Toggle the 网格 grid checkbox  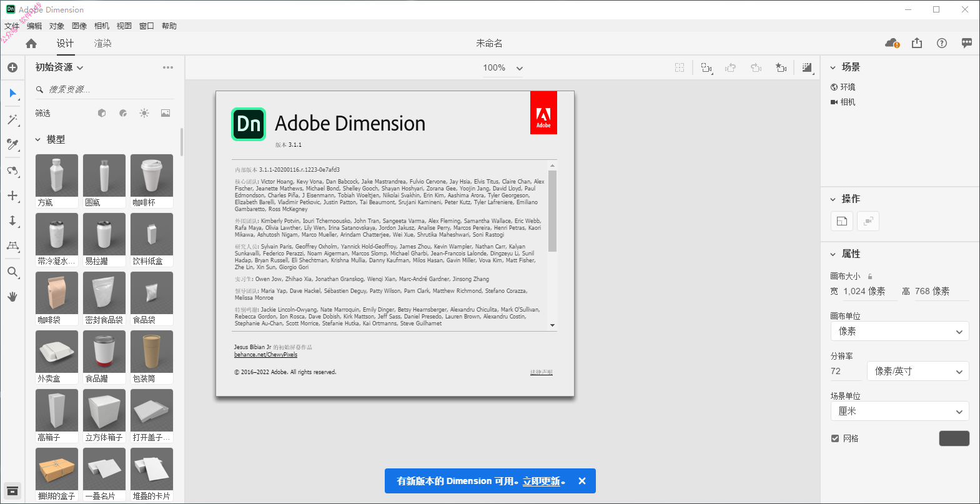point(835,438)
